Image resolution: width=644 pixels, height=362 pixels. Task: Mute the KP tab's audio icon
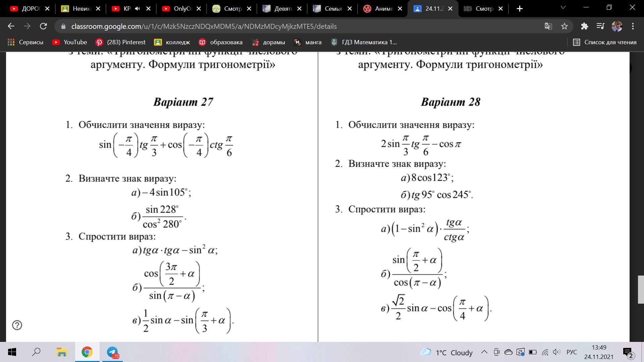[x=137, y=9]
